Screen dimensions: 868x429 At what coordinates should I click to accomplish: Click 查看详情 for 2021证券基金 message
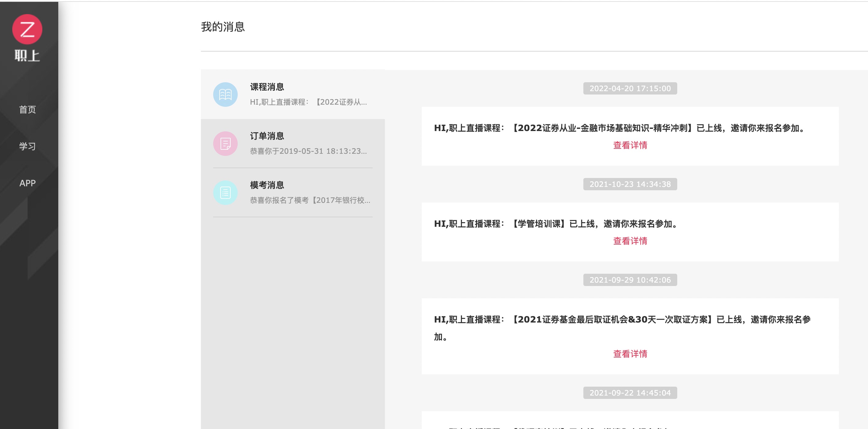[630, 354]
